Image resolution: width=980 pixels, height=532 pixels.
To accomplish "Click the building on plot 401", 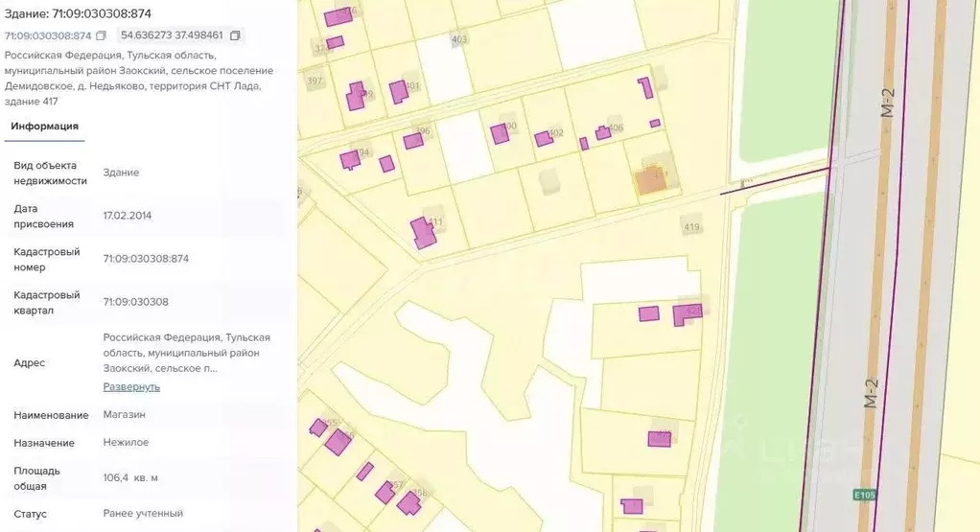I will [398, 92].
